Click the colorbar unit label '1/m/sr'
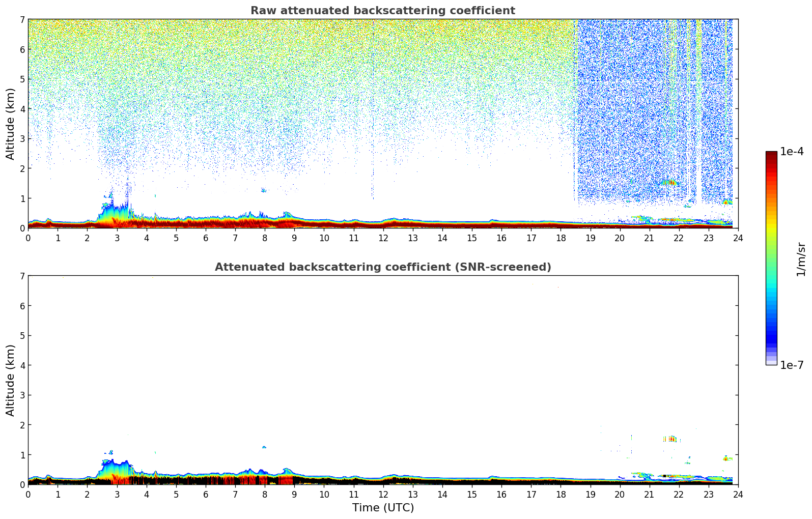This screenshot has height=519, width=812. (x=801, y=259)
